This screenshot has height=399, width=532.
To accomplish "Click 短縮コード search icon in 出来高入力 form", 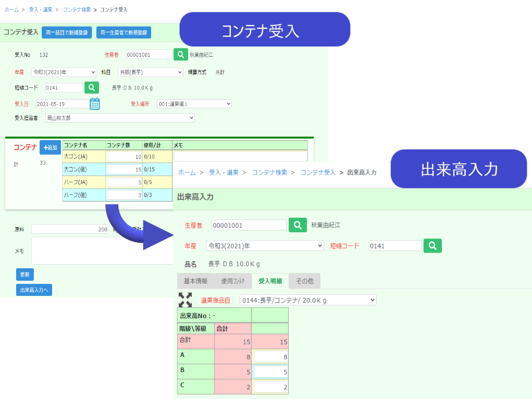I will tap(432, 246).
